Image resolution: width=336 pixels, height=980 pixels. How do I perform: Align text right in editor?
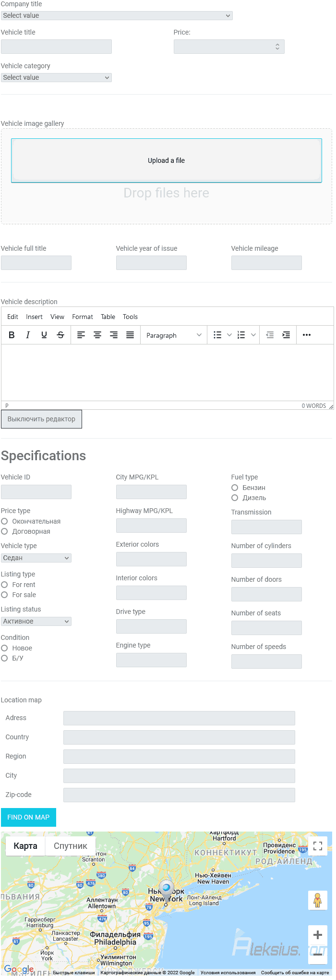114,335
